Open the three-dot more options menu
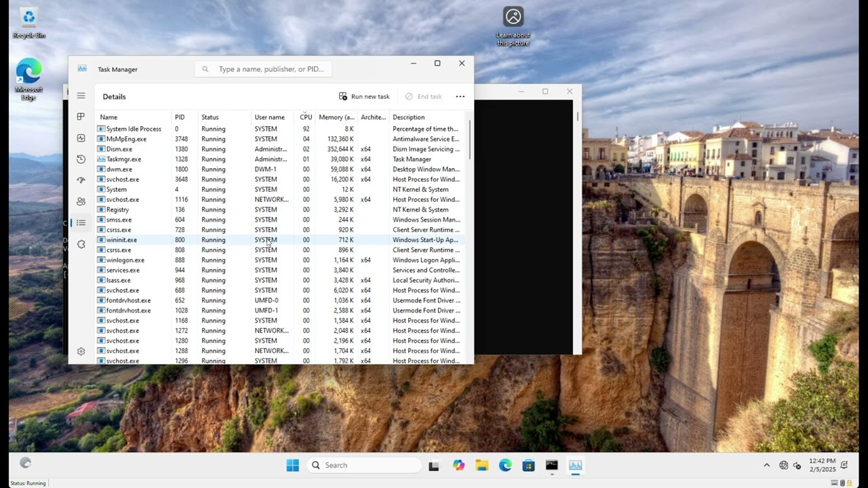 pos(460,96)
